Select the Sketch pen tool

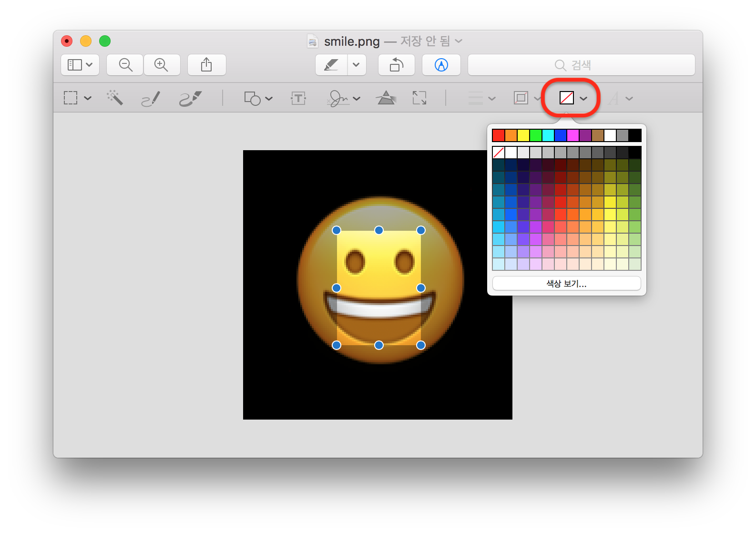[151, 99]
